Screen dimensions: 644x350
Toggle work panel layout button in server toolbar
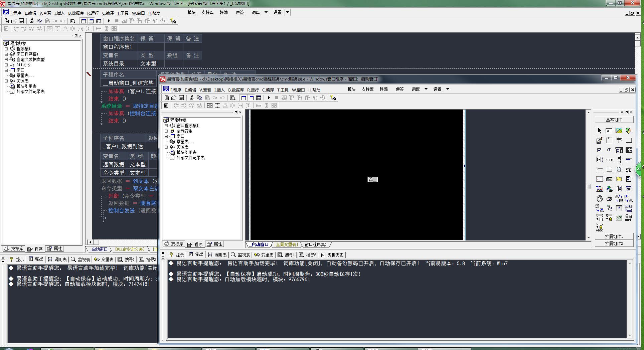pyautogui.click(x=244, y=98)
